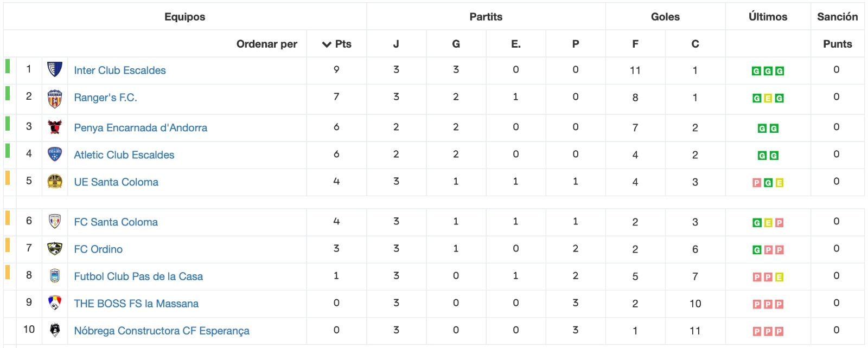The height and width of the screenshot is (348, 868).
Task: Click Ranger's F.C. yellow draw result badge
Action: [x=768, y=99]
